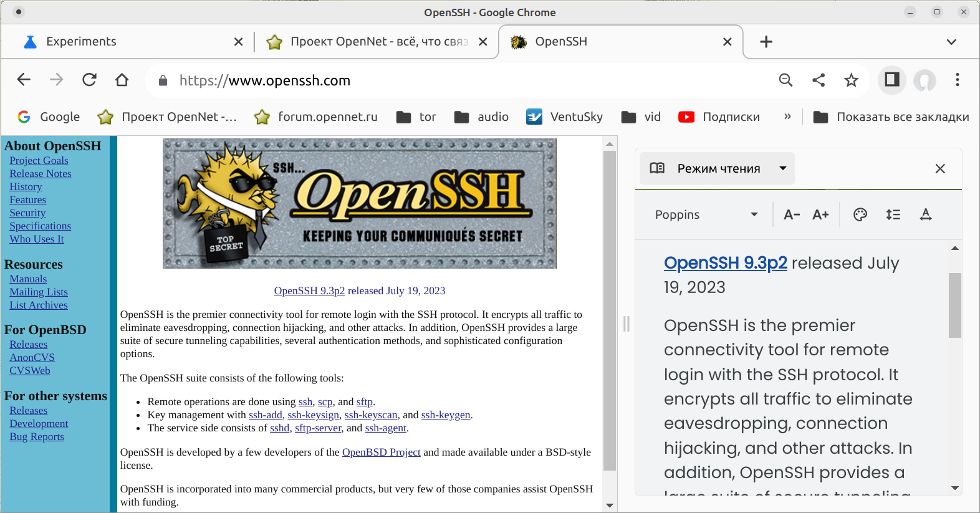980x513 pixels.
Task: Decrease reading mode font size
Action: 792,214
